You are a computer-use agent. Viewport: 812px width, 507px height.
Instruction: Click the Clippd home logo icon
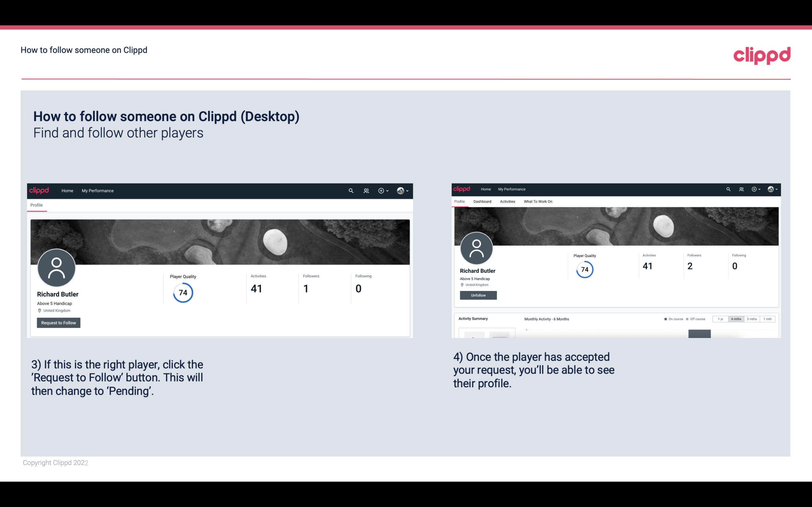tap(40, 190)
